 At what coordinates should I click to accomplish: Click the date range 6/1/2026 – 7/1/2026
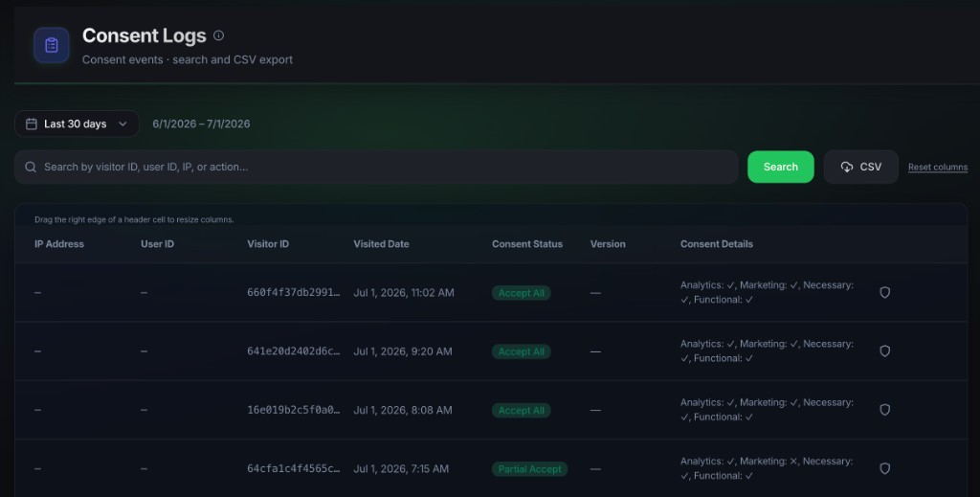click(x=201, y=124)
